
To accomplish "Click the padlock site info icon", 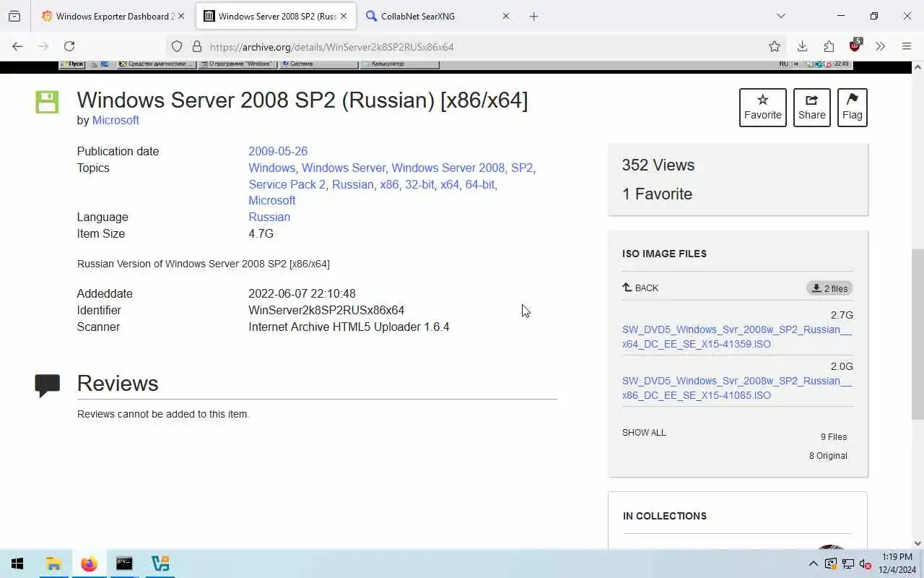I will 196,46.
